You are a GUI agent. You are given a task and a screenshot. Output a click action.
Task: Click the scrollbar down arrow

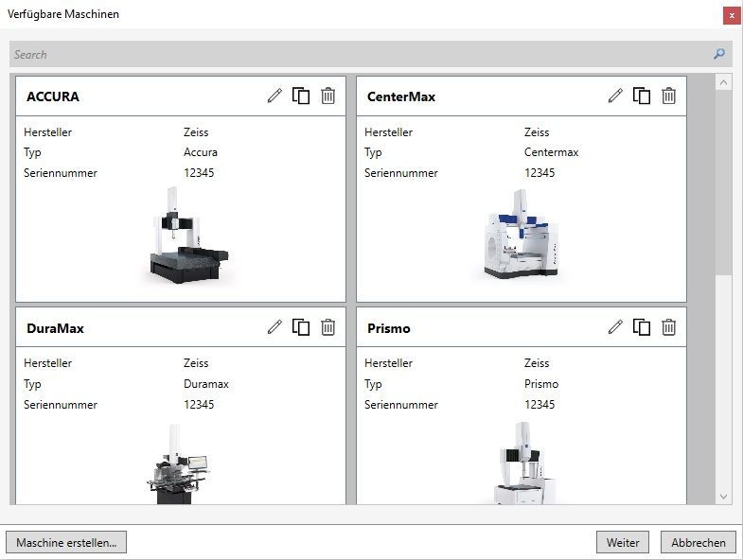[x=723, y=497]
